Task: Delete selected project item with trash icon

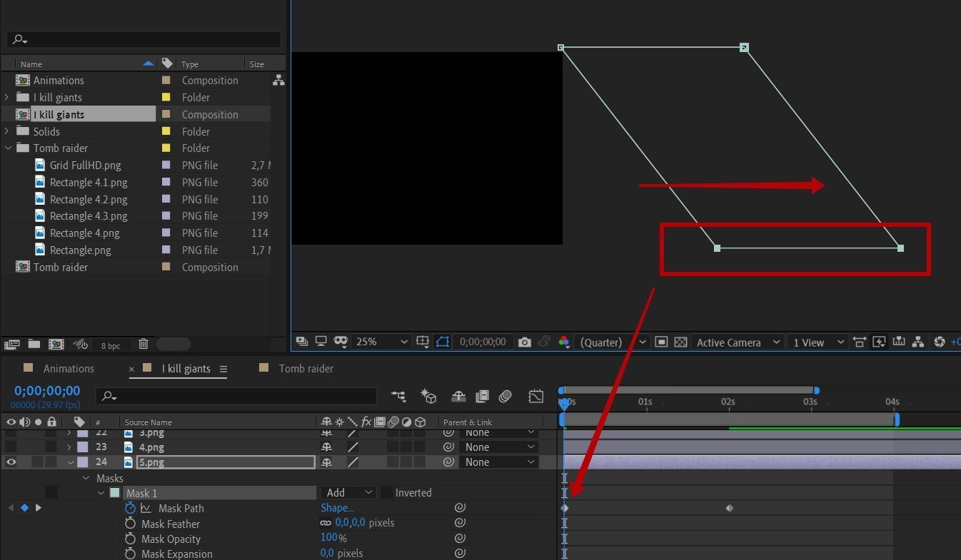Action: [143, 344]
